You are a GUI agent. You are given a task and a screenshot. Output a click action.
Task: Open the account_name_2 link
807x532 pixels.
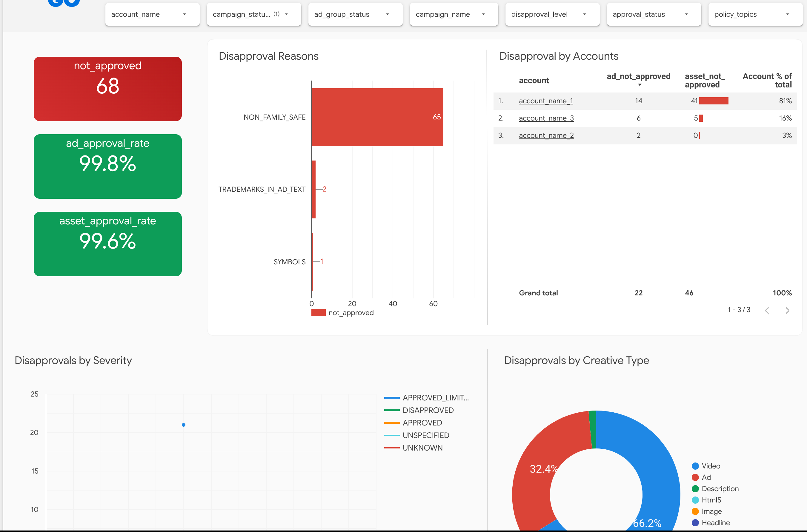(x=546, y=135)
